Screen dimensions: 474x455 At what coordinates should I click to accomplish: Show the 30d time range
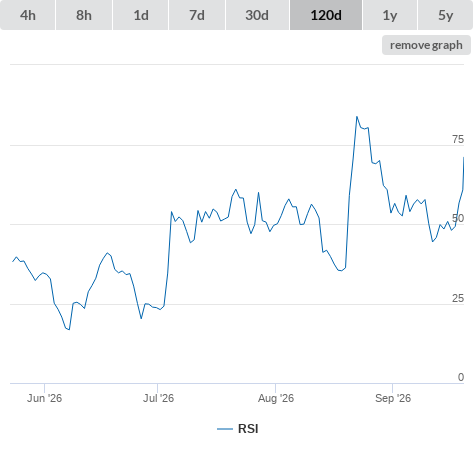click(x=257, y=15)
